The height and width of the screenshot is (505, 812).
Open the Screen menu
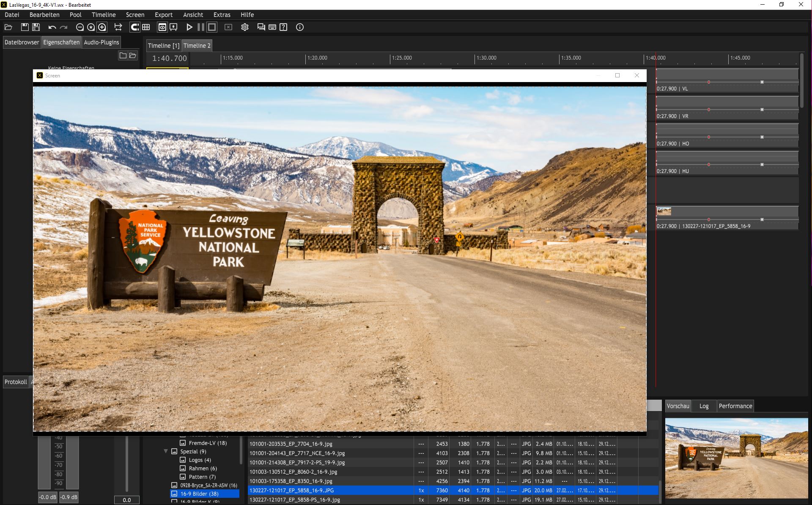click(x=135, y=14)
